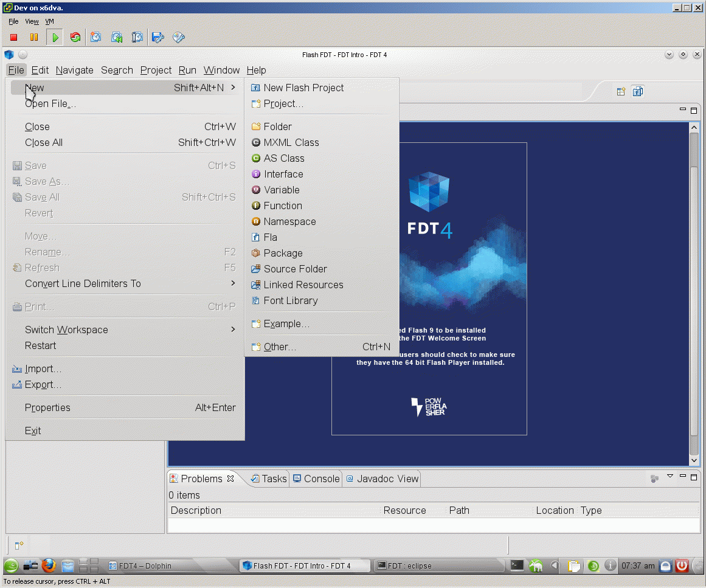Select Source Folder from New submenu
The height and width of the screenshot is (588, 706).
pos(322,269)
